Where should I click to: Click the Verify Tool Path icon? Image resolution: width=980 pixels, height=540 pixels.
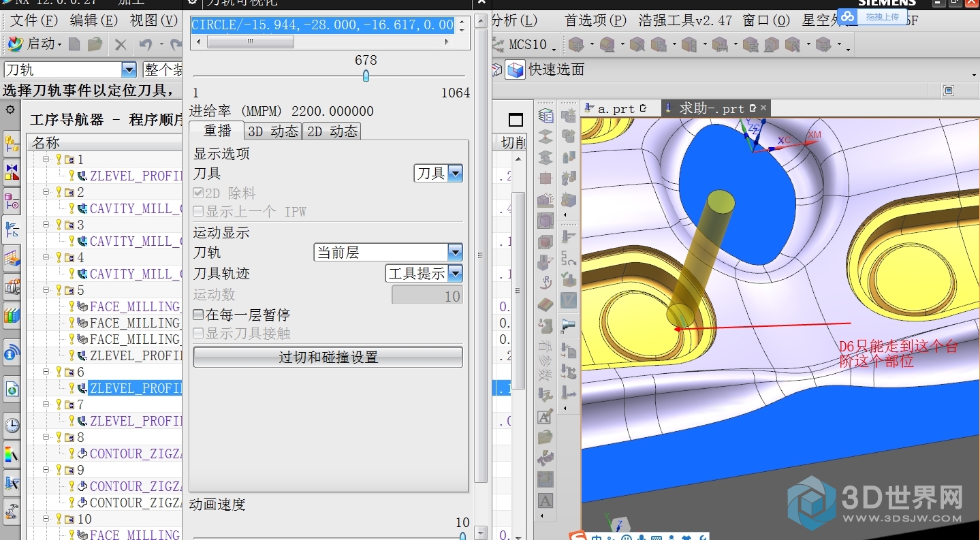click(567, 280)
